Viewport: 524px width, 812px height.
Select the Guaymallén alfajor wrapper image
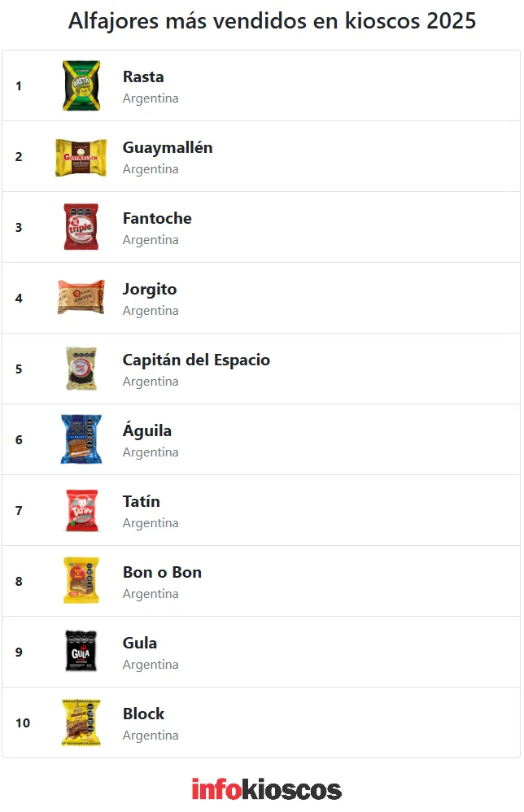tap(81, 156)
